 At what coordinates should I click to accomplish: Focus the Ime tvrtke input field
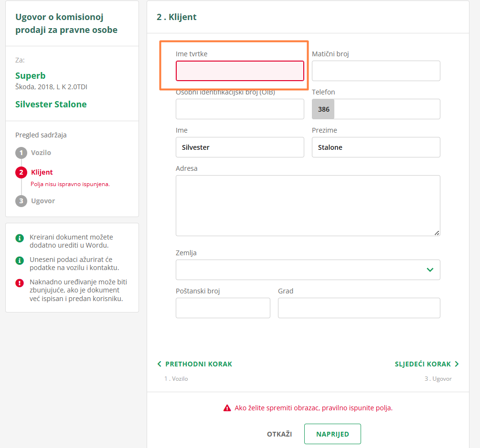[240, 71]
